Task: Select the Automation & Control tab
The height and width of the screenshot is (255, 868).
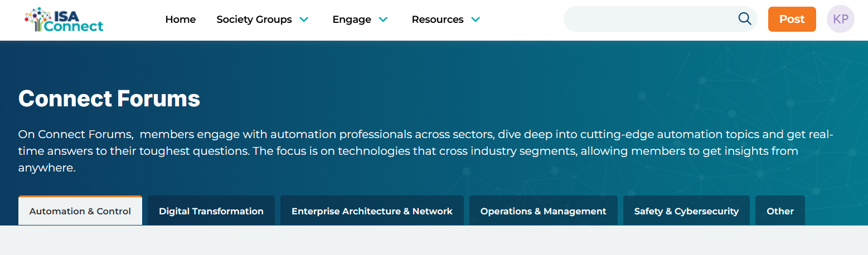Action: [80, 211]
